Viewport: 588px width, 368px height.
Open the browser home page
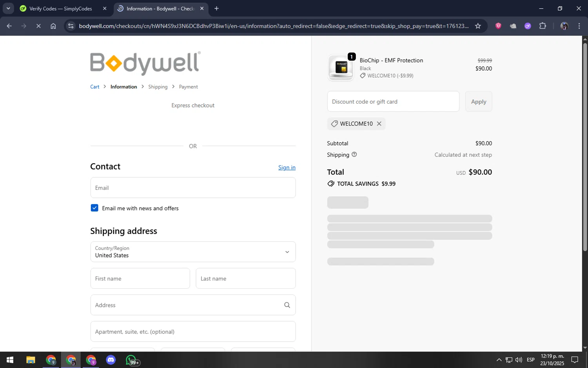(53, 26)
